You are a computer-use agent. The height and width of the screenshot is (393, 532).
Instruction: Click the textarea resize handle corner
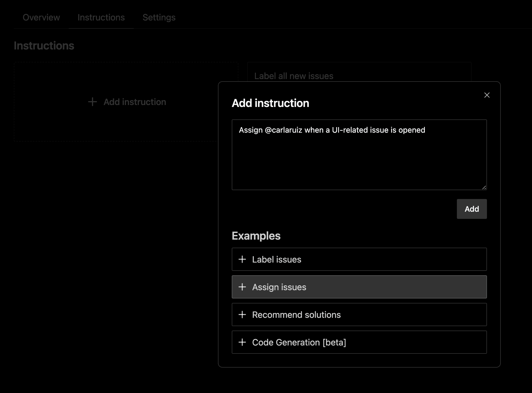click(x=484, y=187)
